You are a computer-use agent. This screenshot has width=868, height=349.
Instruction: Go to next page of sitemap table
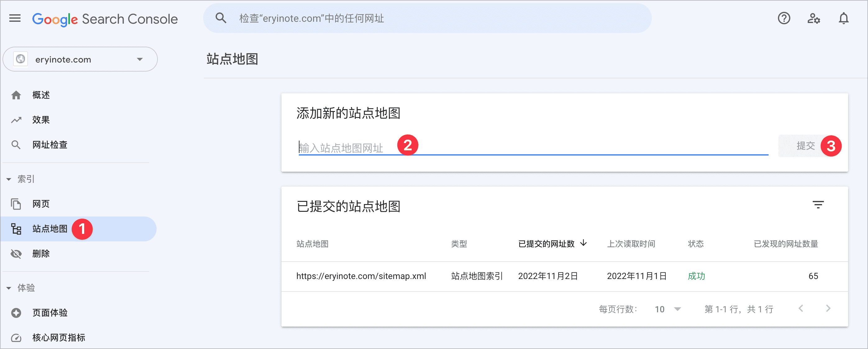pyautogui.click(x=828, y=309)
